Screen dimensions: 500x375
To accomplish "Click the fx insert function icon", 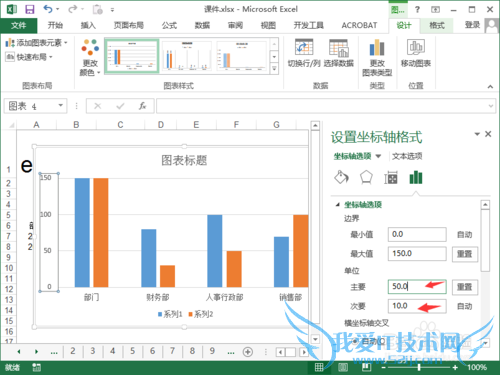I will tap(143, 106).
